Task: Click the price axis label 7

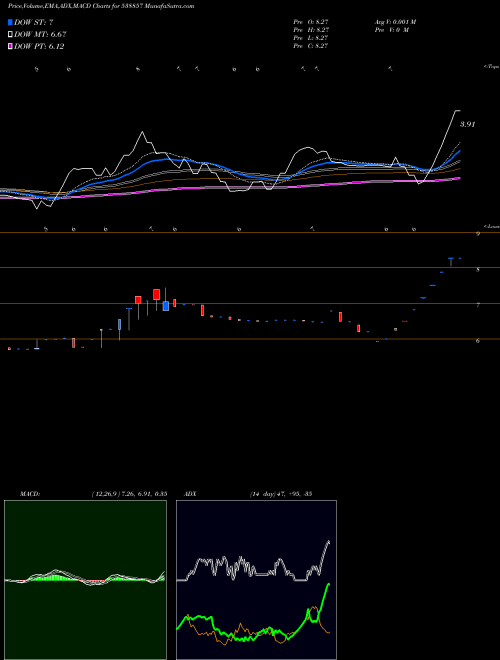Action: point(478,305)
